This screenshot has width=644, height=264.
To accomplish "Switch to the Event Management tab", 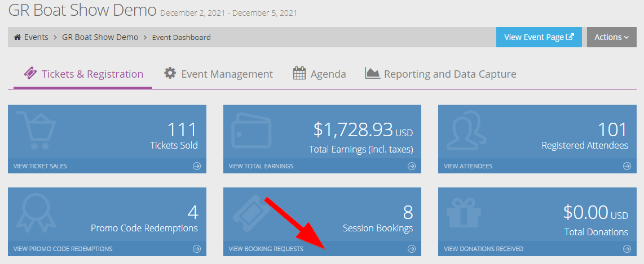I will [x=218, y=74].
